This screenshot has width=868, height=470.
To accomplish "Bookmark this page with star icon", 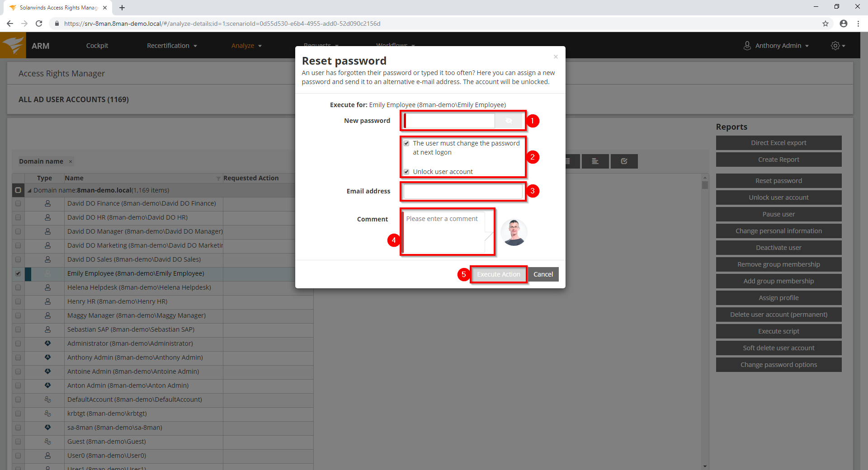I will coord(826,23).
